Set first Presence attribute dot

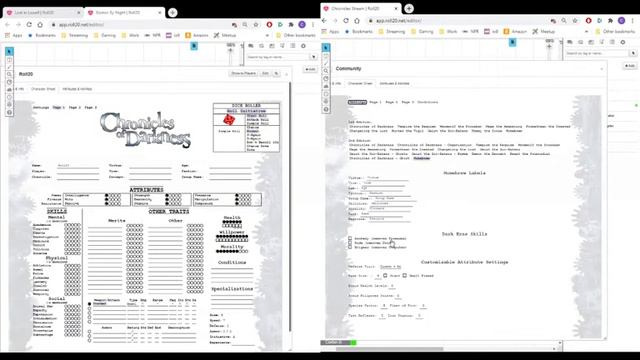point(237,196)
